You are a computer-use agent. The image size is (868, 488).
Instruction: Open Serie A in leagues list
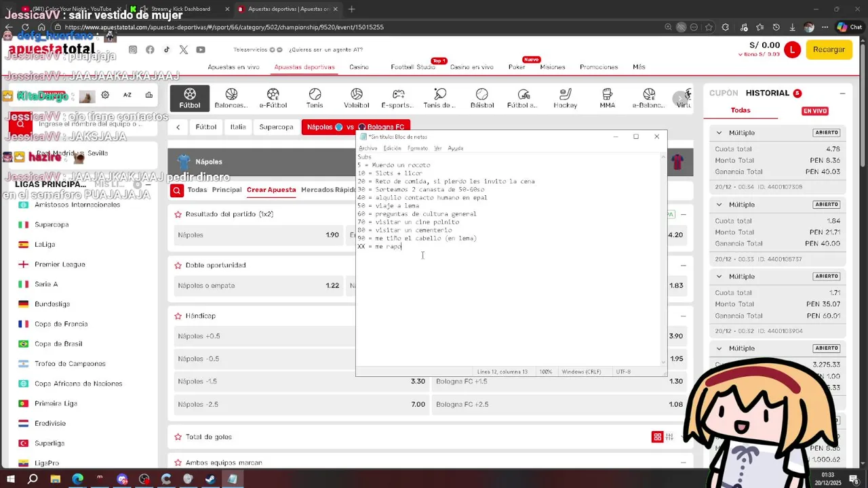coord(46,284)
